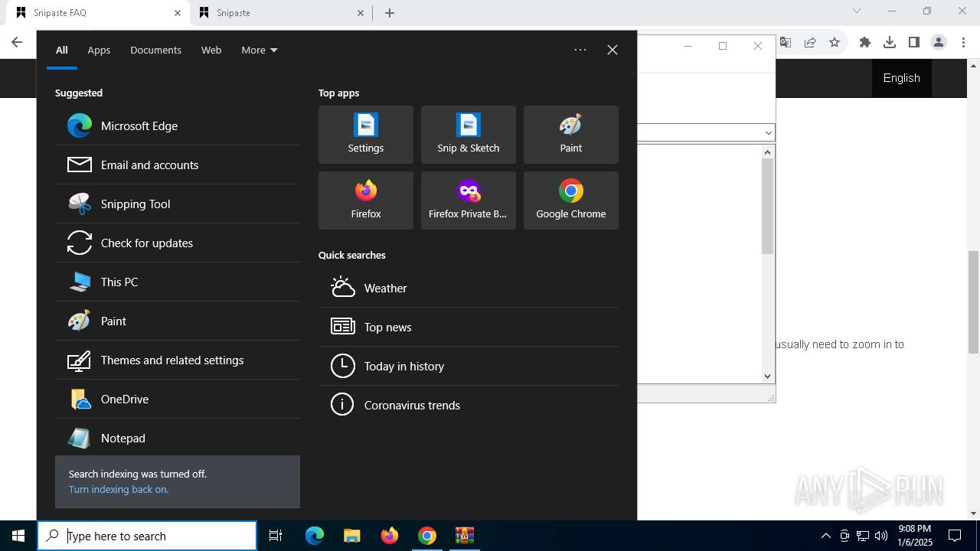Open File Explorer on taskbar

[x=351, y=536]
